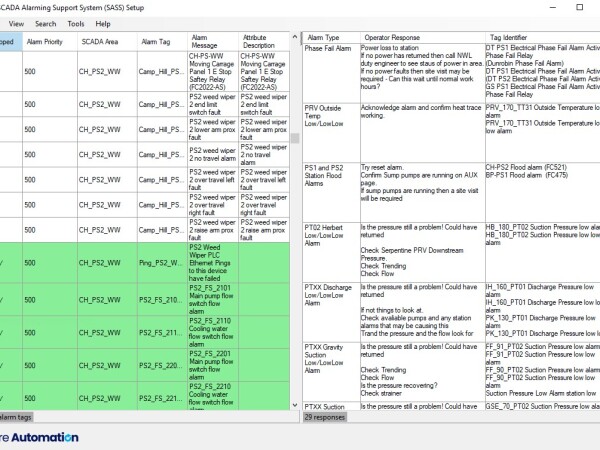The width and height of the screenshot is (600, 450).
Task: Click 'PS2 weed wiper 2 over travel left fault' message
Action: pos(213,180)
